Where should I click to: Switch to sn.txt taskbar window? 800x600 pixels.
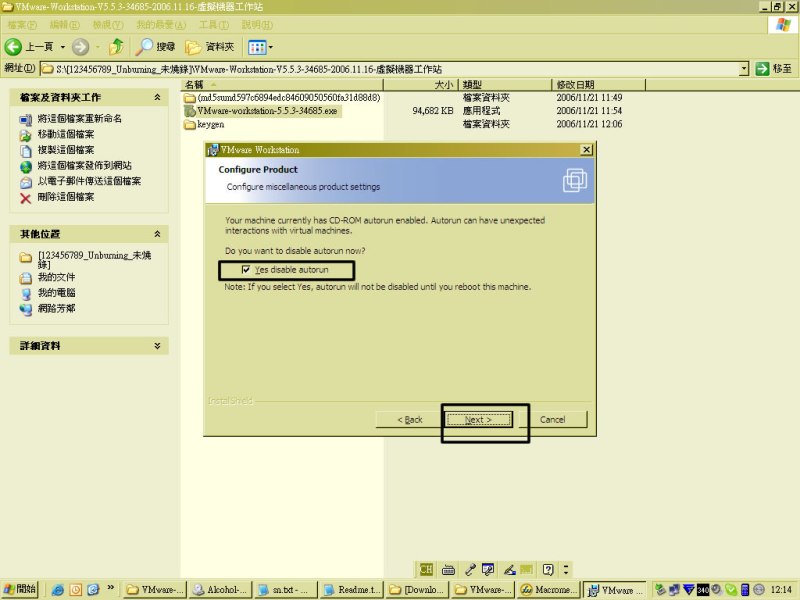(x=285, y=589)
